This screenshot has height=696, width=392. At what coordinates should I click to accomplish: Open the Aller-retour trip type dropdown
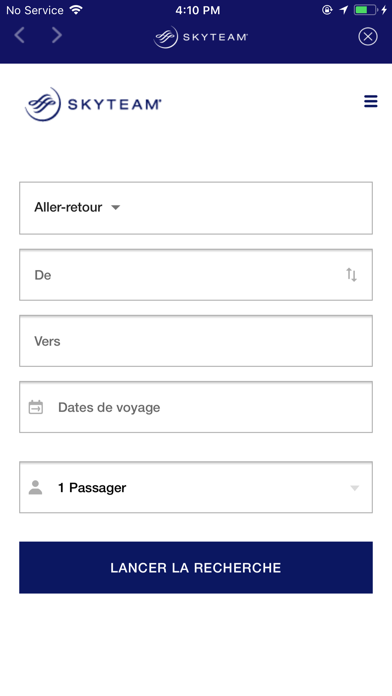click(196, 208)
